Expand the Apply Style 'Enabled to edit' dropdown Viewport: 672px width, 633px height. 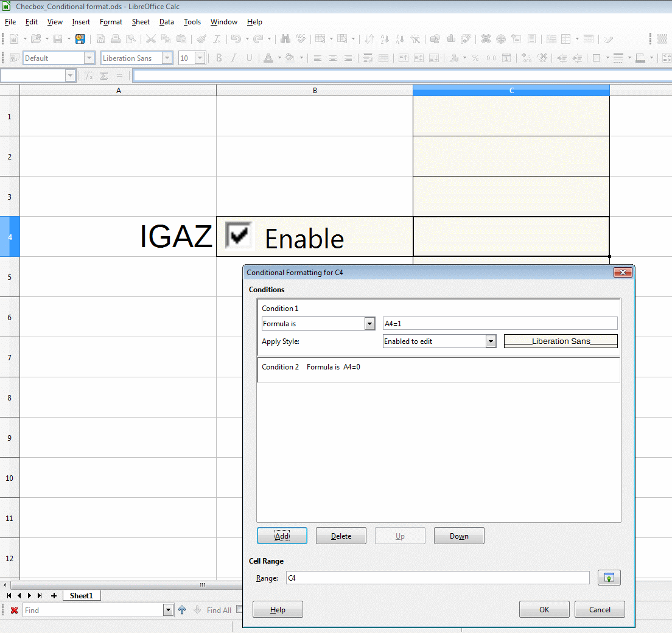(x=491, y=341)
